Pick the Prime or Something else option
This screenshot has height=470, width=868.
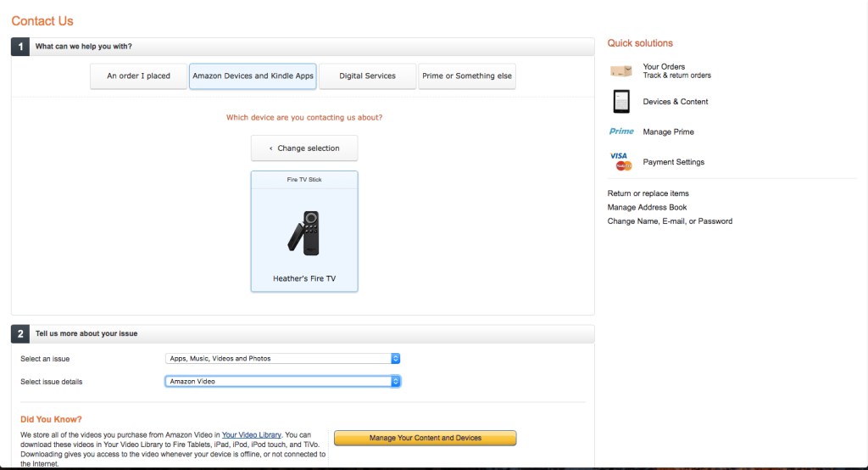pos(467,76)
